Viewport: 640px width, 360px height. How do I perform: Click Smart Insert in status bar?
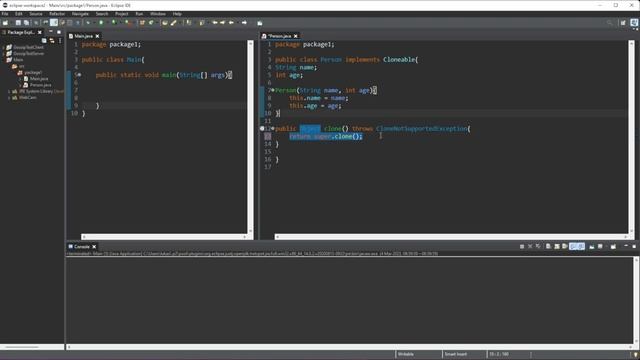456,354
